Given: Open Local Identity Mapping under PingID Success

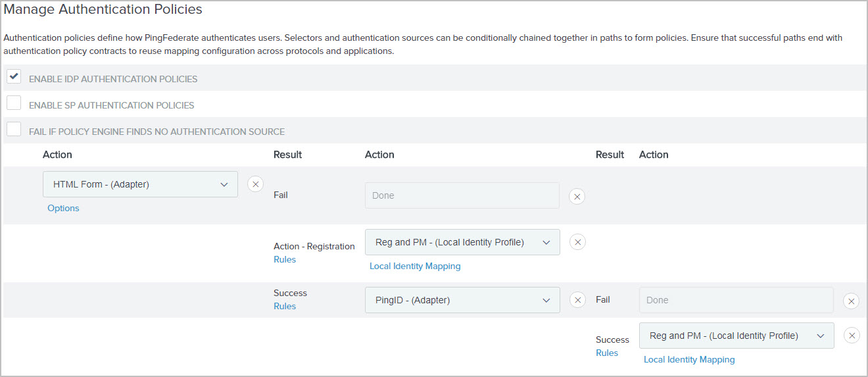Looking at the screenshot, I should click(x=689, y=359).
